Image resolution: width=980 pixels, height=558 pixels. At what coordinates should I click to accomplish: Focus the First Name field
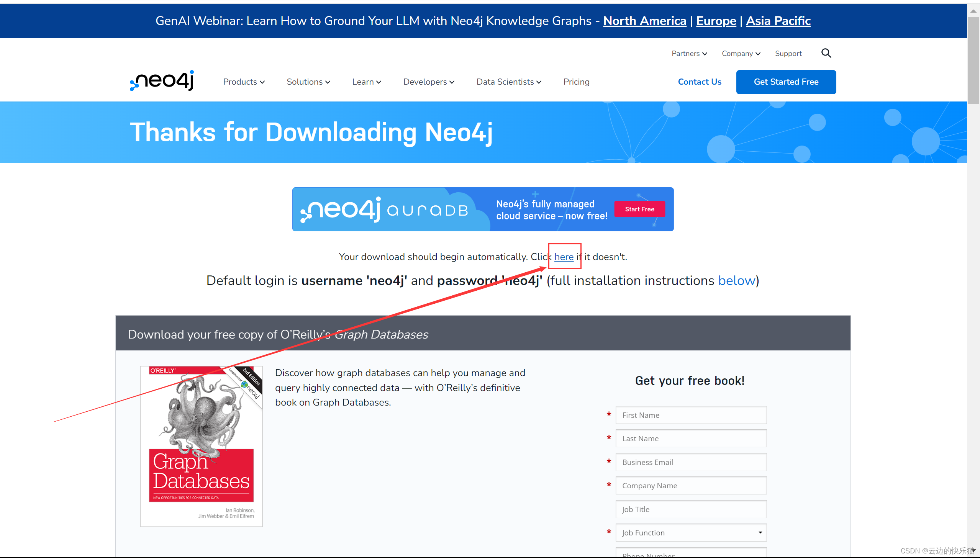[x=691, y=415]
